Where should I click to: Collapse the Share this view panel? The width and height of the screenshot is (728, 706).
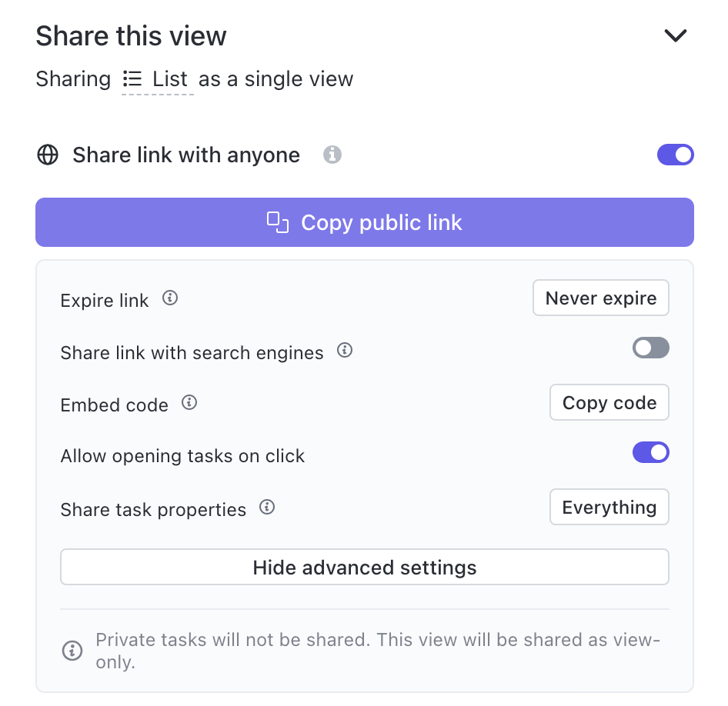pyautogui.click(x=675, y=35)
